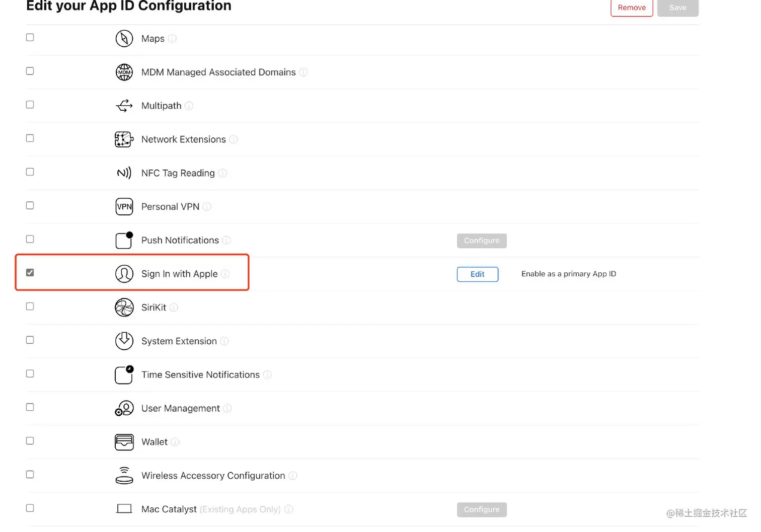
Task: Click Enable as a primary App ID
Action: coord(568,274)
